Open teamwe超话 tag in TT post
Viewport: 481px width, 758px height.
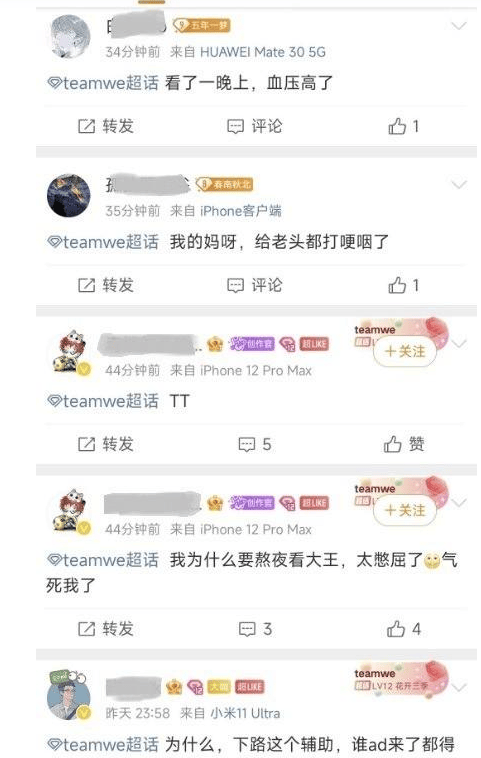[x=103, y=401]
